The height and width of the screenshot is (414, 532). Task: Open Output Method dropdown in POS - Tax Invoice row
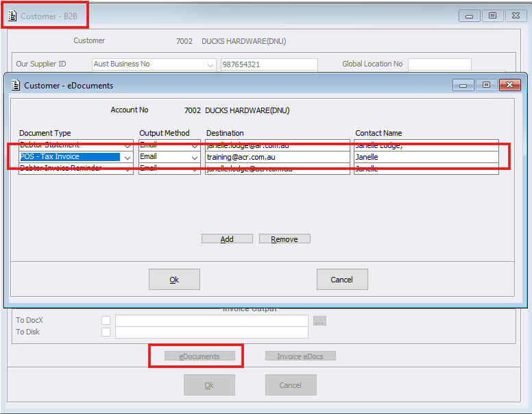pos(195,158)
